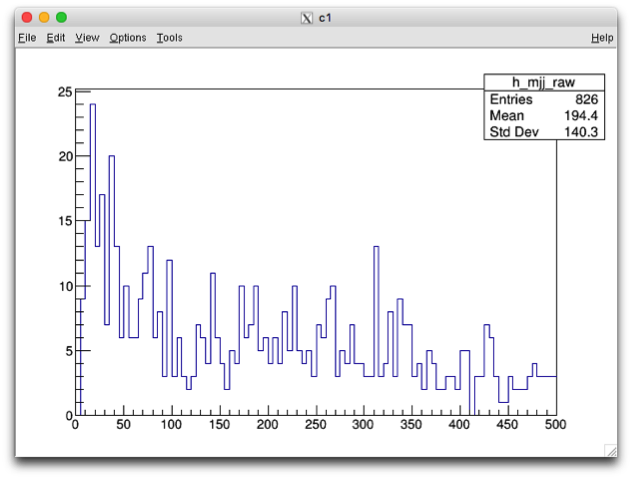
Task: Click the c1 window title text
Action: point(326,18)
